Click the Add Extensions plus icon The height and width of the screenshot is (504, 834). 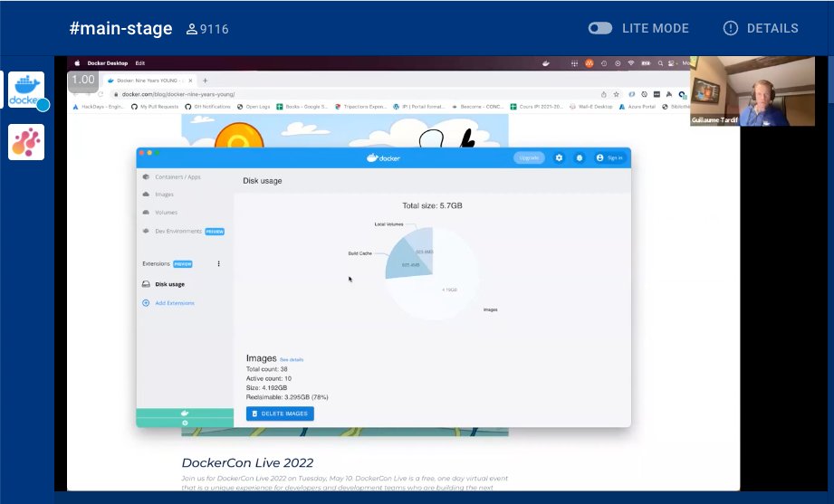point(146,303)
